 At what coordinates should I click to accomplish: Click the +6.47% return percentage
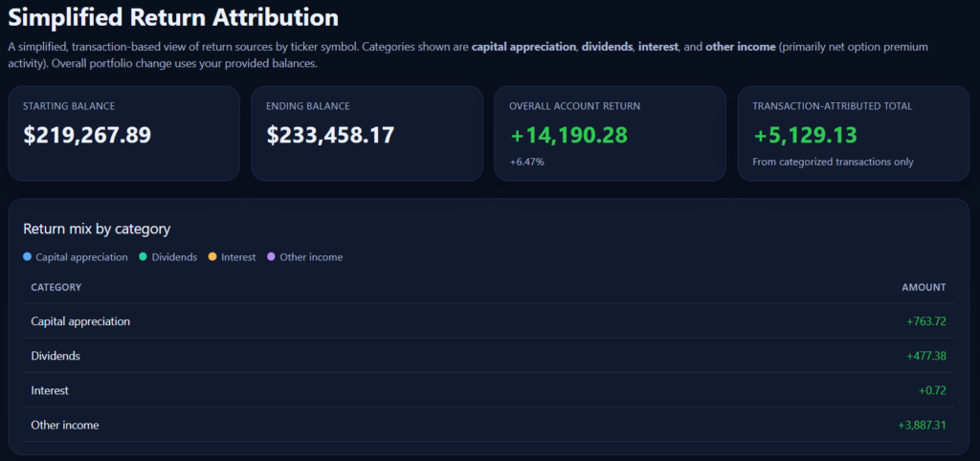(x=526, y=162)
